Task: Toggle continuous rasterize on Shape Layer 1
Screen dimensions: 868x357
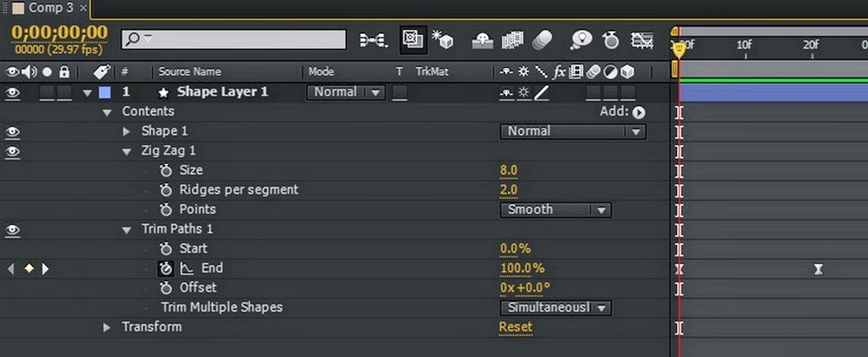Action: click(x=523, y=93)
